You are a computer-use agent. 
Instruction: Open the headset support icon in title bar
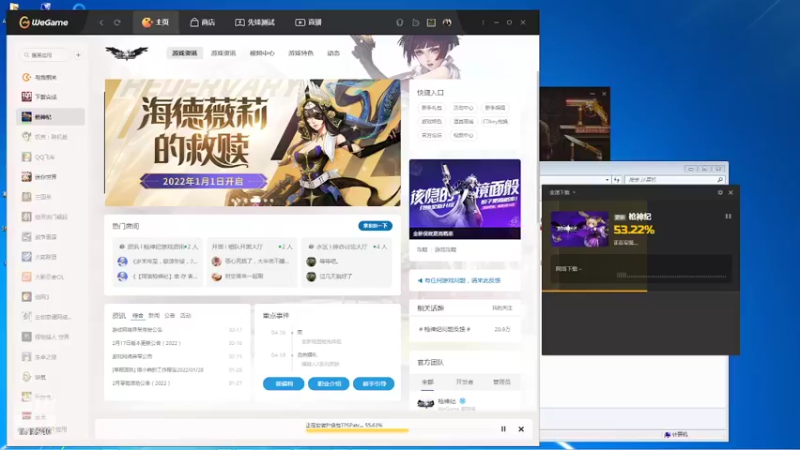tap(399, 22)
